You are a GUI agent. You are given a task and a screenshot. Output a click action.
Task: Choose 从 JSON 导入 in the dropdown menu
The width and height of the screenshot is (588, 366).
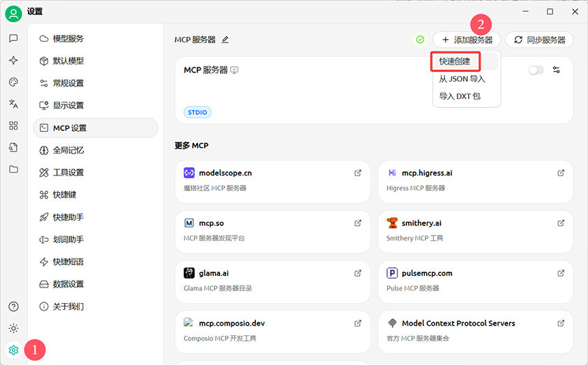462,79
